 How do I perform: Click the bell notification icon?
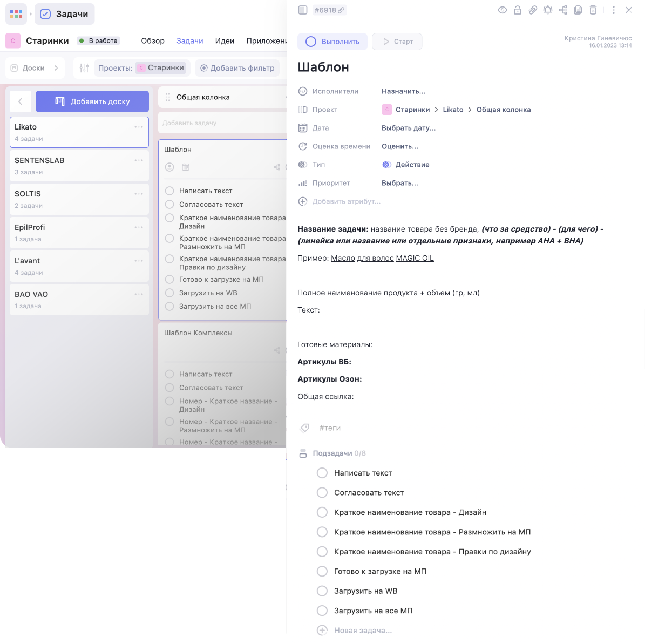coord(548,10)
